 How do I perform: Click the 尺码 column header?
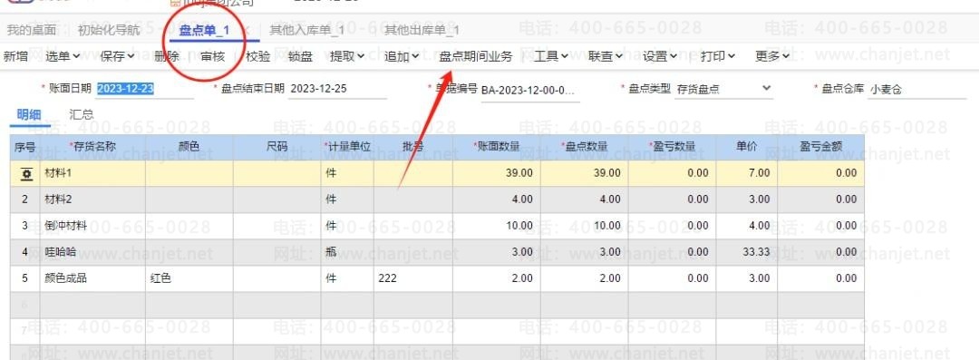[277, 148]
